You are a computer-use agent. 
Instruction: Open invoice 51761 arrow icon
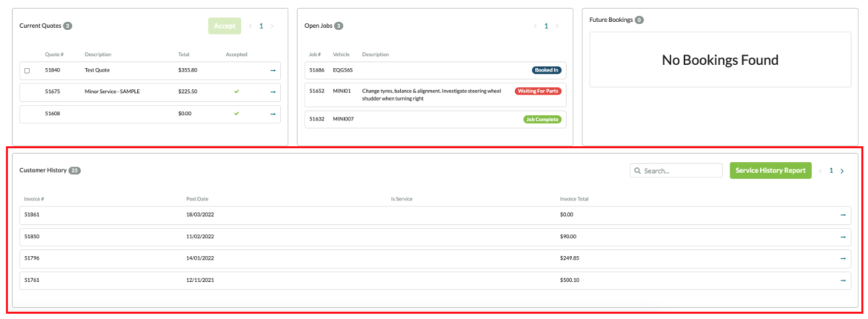click(843, 281)
